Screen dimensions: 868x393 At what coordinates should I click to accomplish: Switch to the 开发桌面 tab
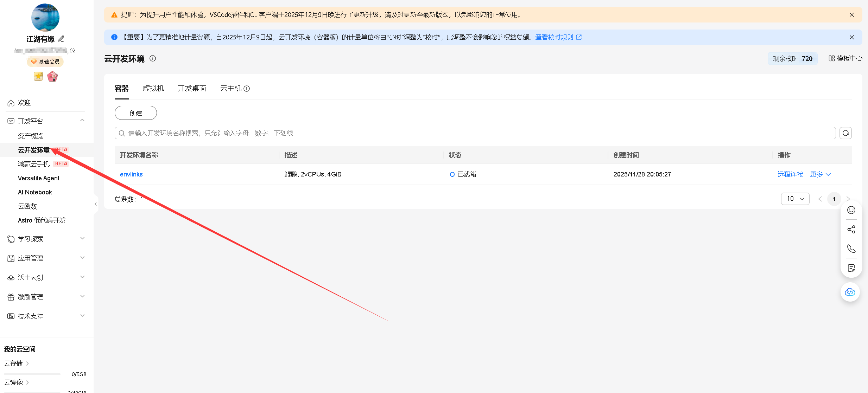[192, 88]
